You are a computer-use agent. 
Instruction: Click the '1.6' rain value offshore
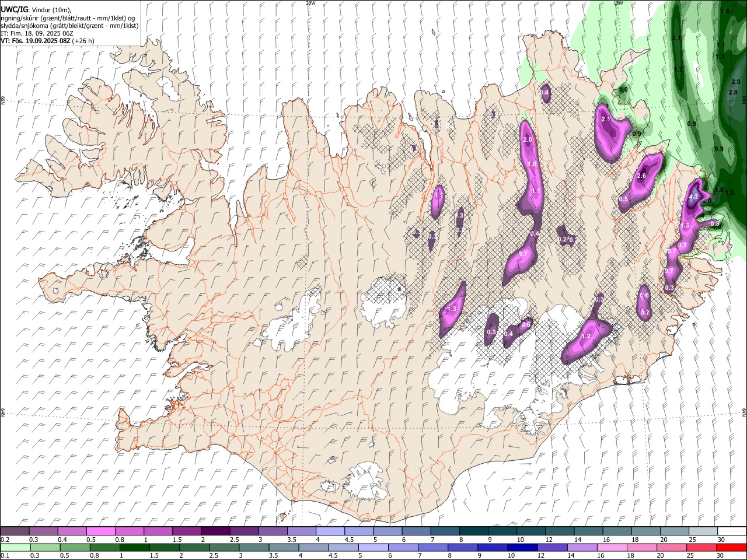click(725, 11)
